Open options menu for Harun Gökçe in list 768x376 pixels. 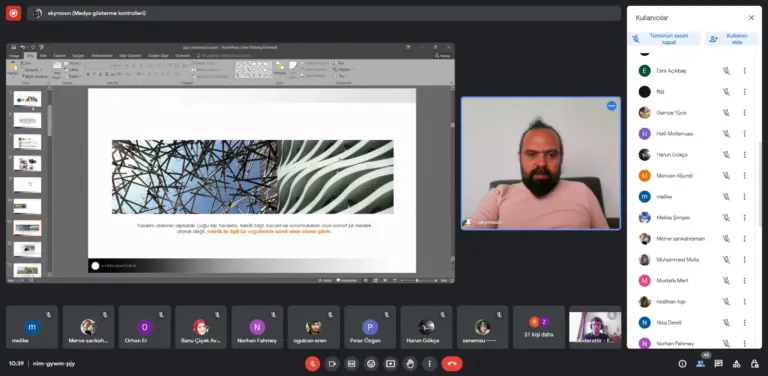[744, 155]
